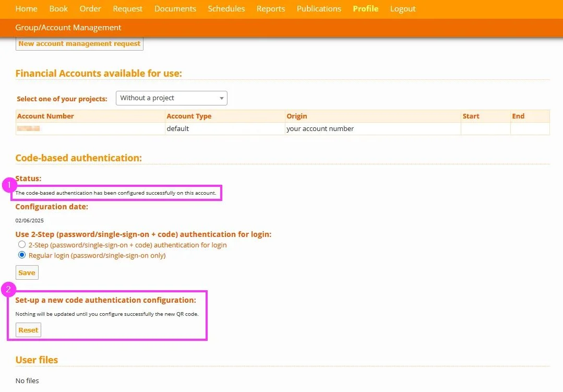The height and width of the screenshot is (392, 563).
Task: Select the Profile menu item
Action: coord(366,9)
